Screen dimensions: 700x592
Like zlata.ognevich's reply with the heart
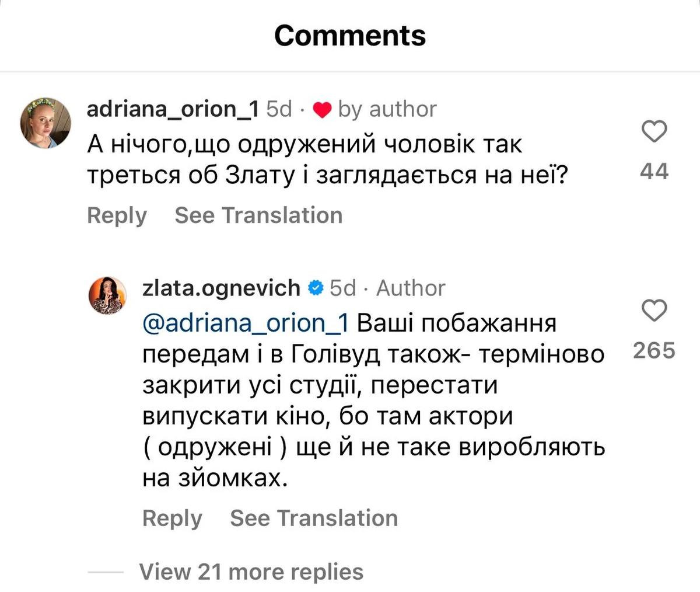pyautogui.click(x=654, y=310)
